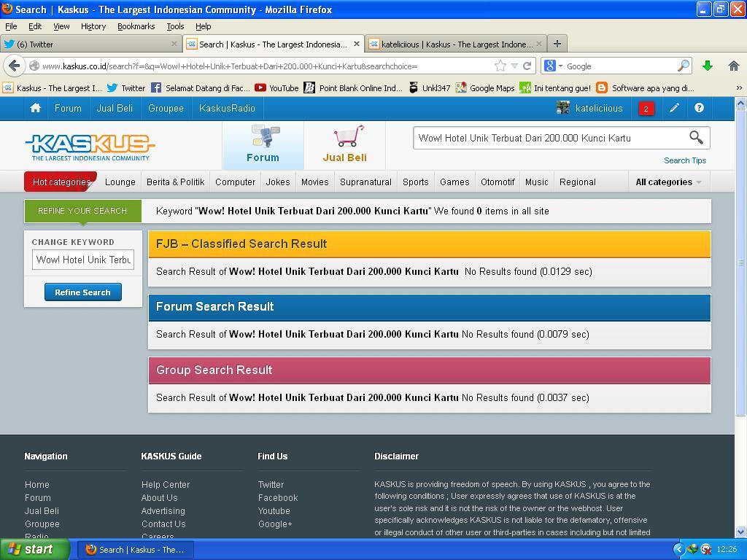Image resolution: width=747 pixels, height=560 pixels.
Task: Bookmark page with the star icon
Action: [x=500, y=66]
